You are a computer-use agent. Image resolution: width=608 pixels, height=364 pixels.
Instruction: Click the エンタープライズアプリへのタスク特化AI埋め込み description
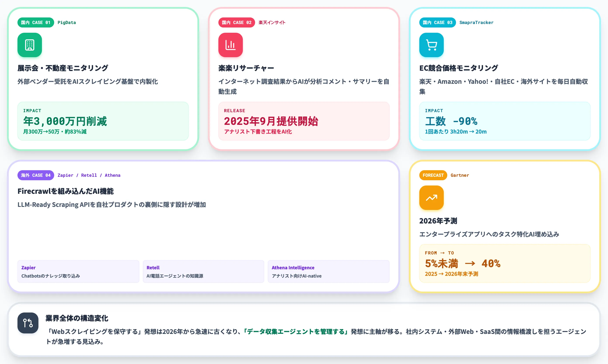pos(489,234)
